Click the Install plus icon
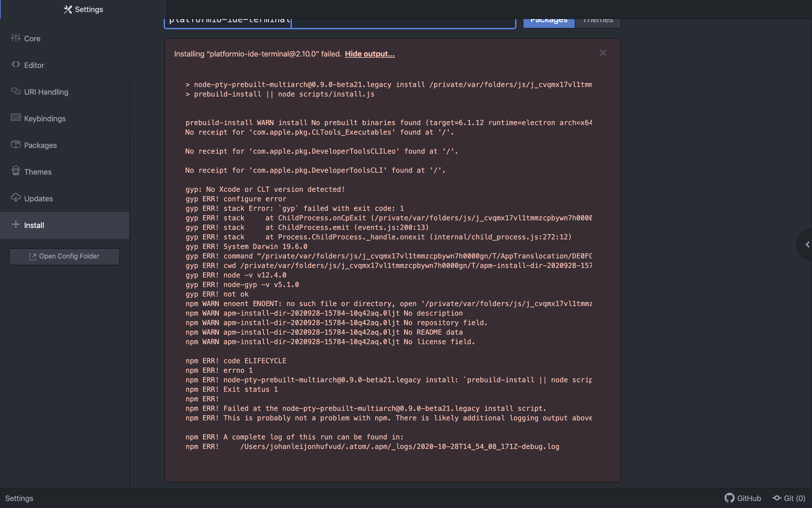812x508 pixels. [16, 224]
